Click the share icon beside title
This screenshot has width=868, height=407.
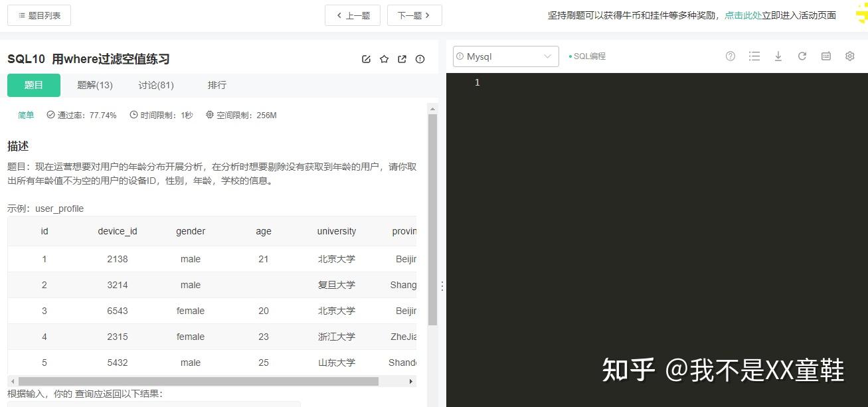(x=402, y=59)
